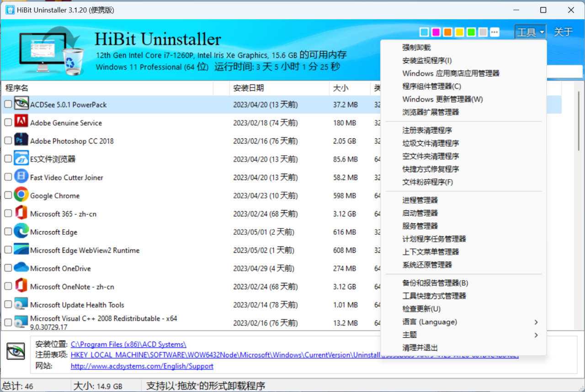Click the 关于 button
Image resolution: width=585 pixels, height=392 pixels.
tap(564, 32)
